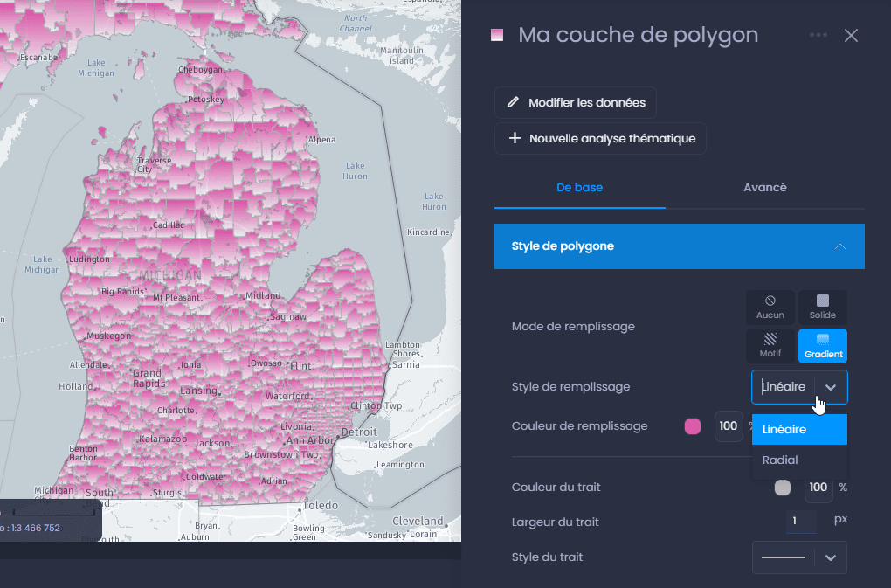
Task: Click the Kalamazoo label on the map
Action: (163, 439)
